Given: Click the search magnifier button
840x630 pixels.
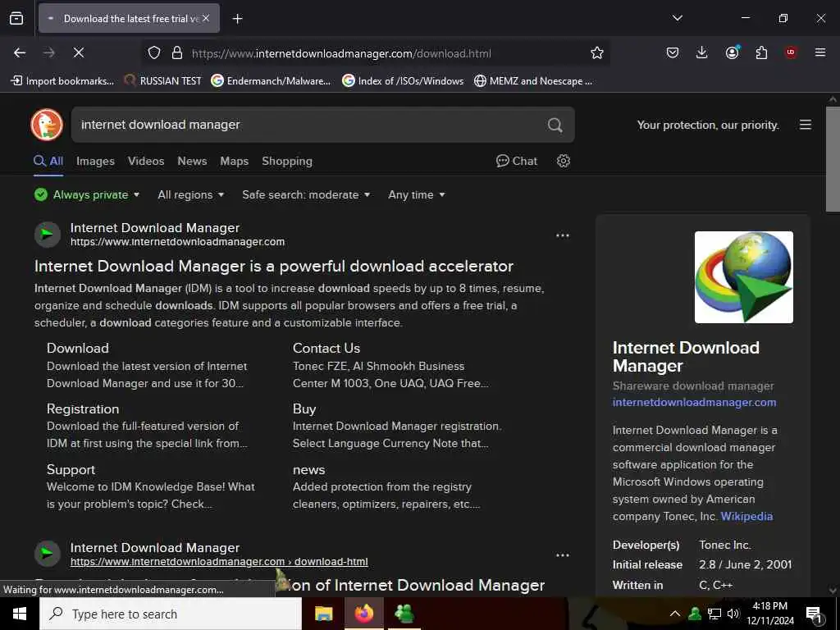Looking at the screenshot, I should pyautogui.click(x=555, y=125).
